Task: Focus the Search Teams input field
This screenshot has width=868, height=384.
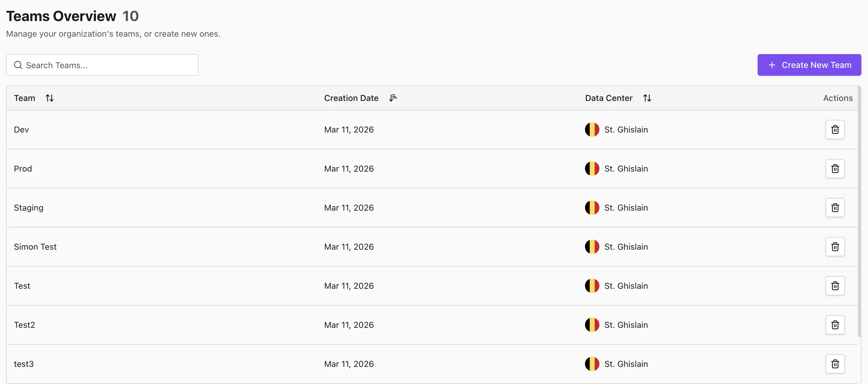Action: coord(108,65)
